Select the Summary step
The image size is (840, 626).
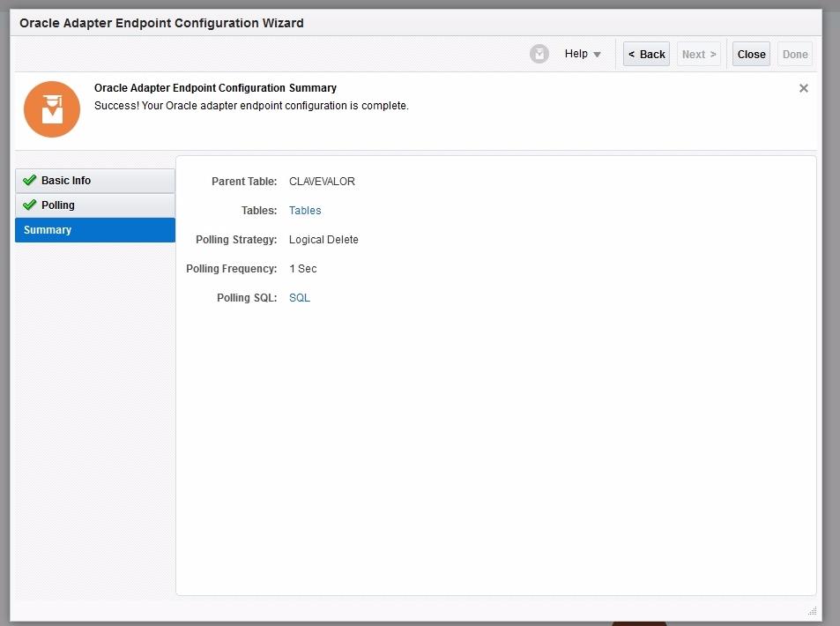[x=95, y=230]
